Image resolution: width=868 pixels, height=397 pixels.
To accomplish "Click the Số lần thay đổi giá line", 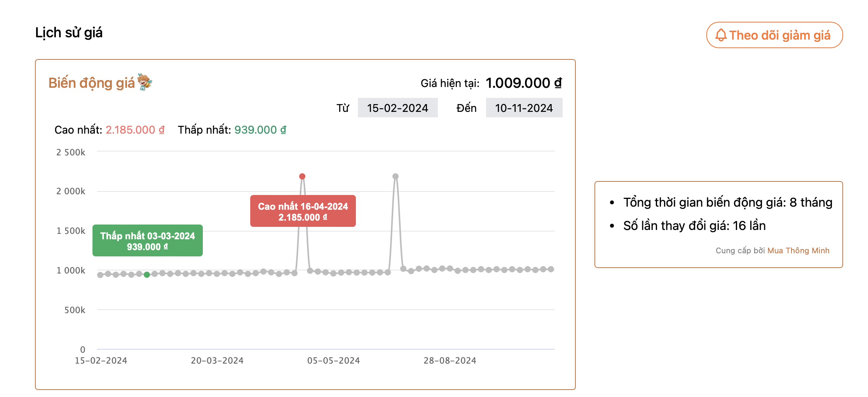I will pos(694,226).
